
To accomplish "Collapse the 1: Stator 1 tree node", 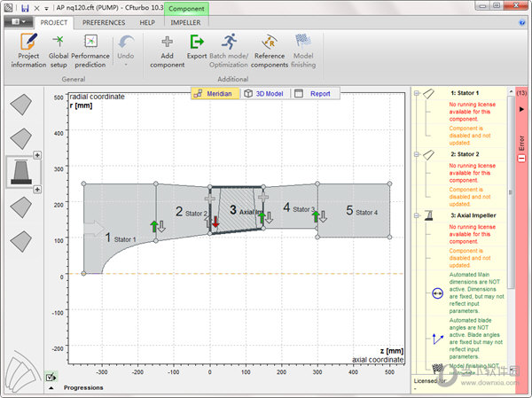I will click(x=417, y=93).
